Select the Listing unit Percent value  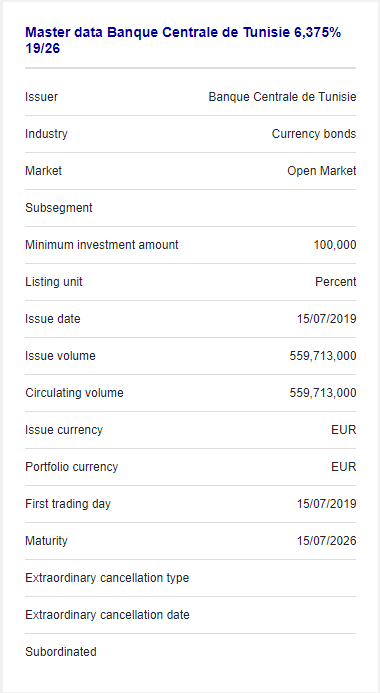336,282
